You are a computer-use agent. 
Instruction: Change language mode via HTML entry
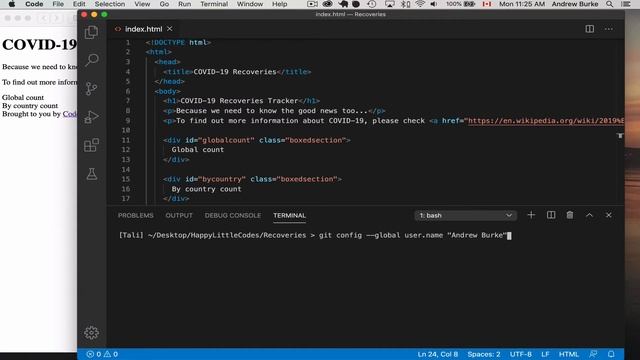(569, 354)
